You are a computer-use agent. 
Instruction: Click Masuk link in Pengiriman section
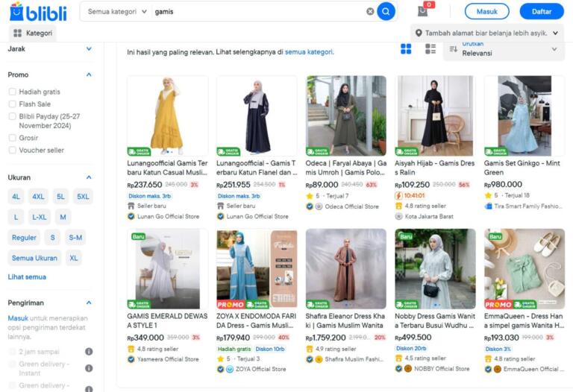point(18,318)
